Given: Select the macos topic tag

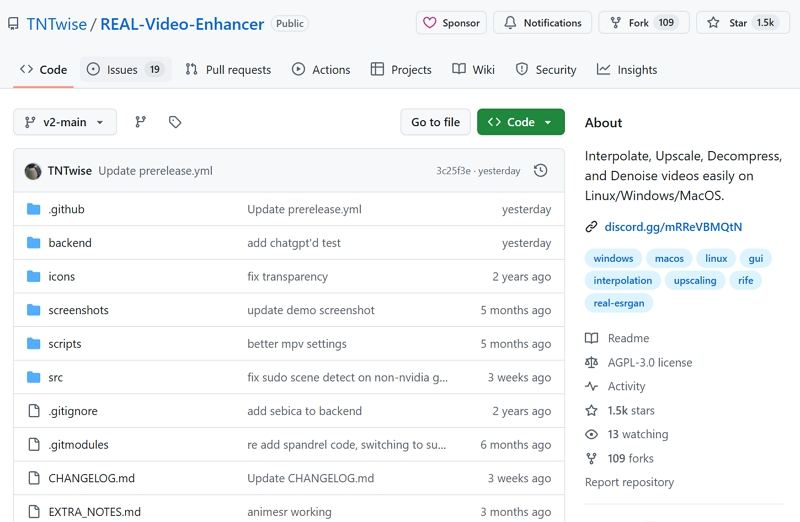Looking at the screenshot, I should [669, 258].
